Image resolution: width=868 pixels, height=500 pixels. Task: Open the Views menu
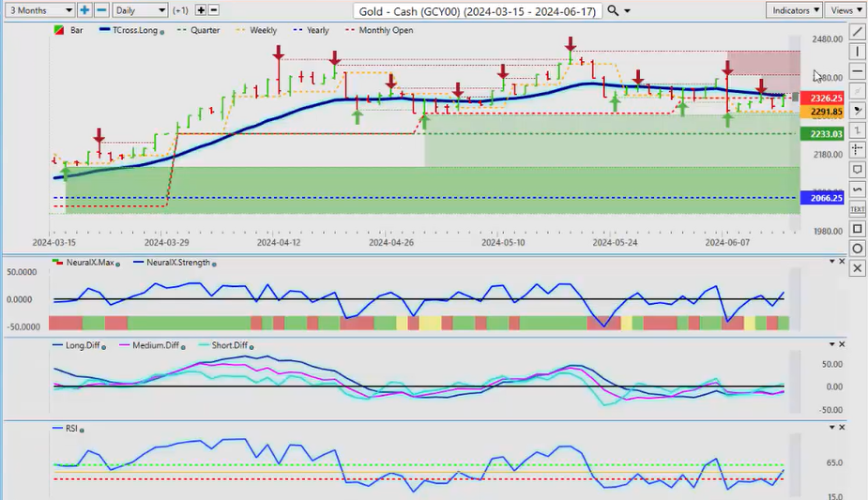pos(845,10)
